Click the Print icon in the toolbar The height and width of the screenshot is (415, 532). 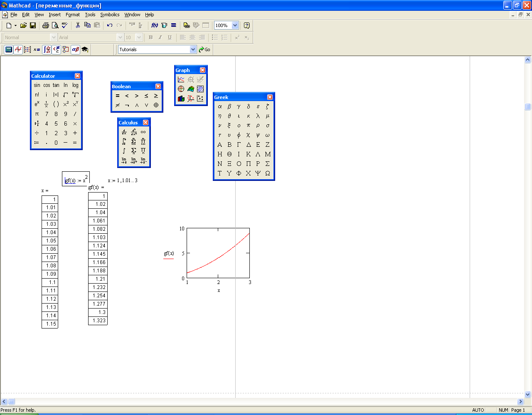46,25
